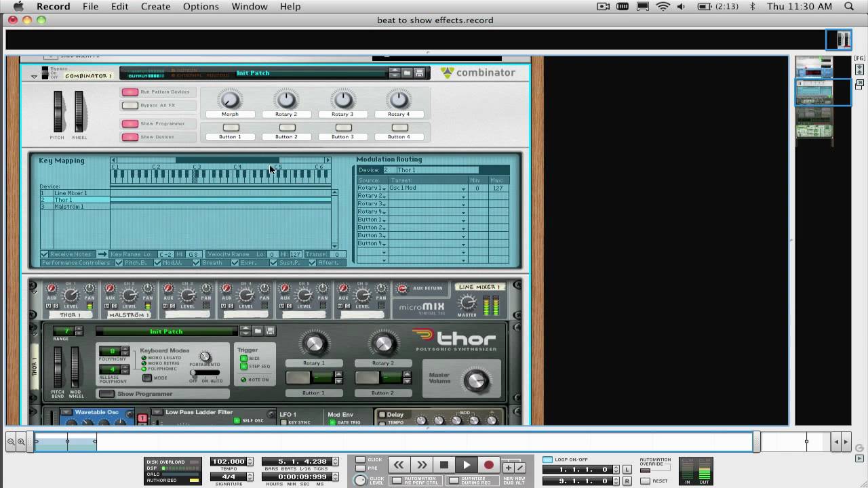
Task: Open the Edit menu
Action: click(x=119, y=7)
